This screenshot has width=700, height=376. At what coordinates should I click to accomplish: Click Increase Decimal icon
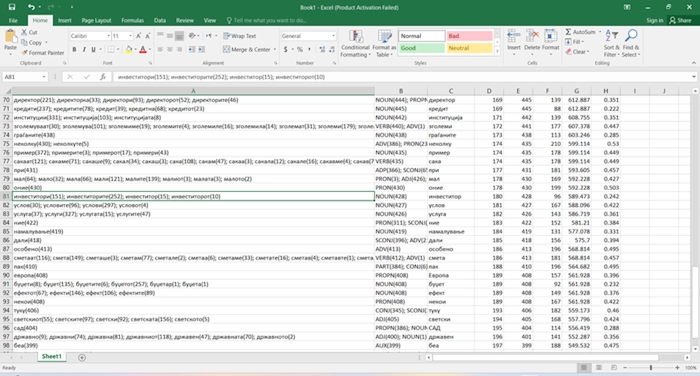click(322, 50)
